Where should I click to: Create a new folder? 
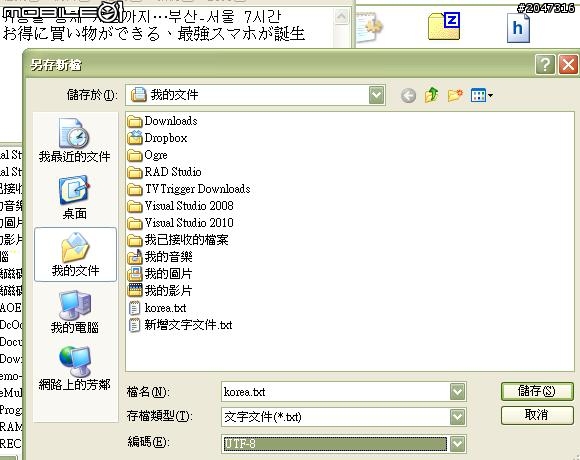[455, 95]
